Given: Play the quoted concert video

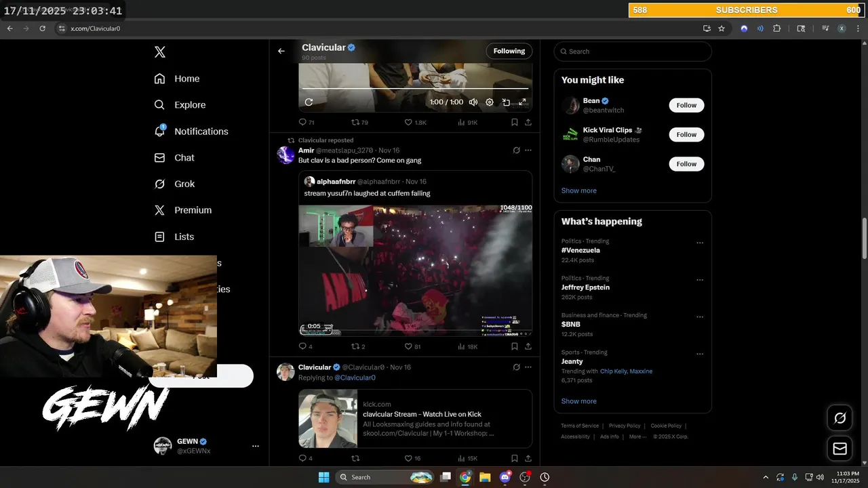Looking at the screenshot, I should 415,270.
